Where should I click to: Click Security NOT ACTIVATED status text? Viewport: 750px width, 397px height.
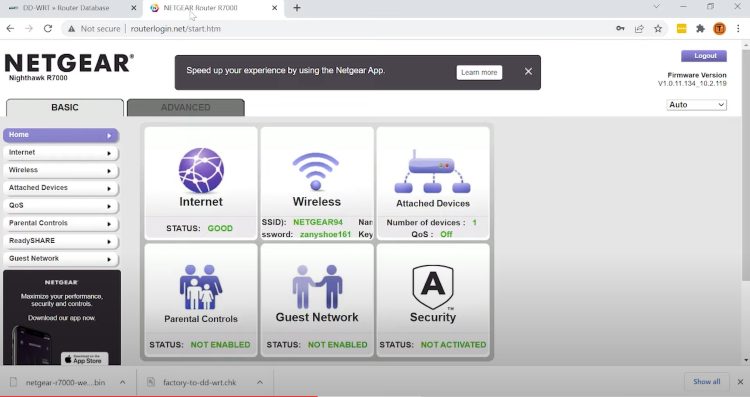(453, 344)
